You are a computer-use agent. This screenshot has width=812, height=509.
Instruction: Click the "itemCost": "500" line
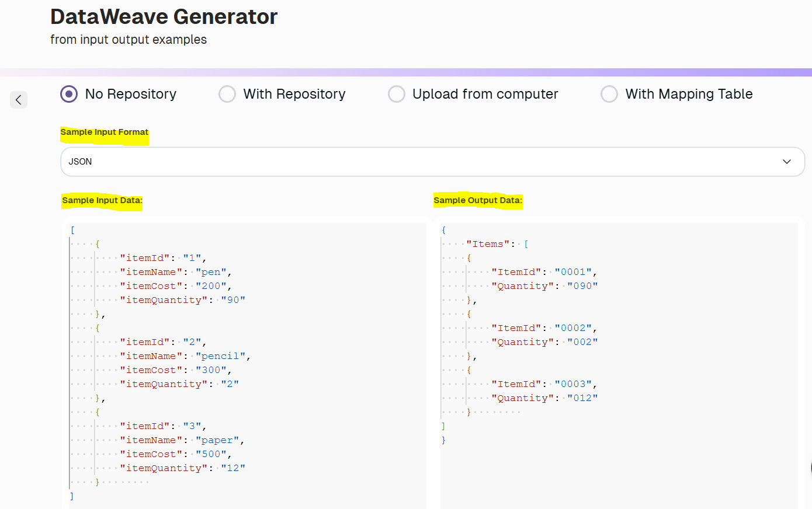[176, 454]
